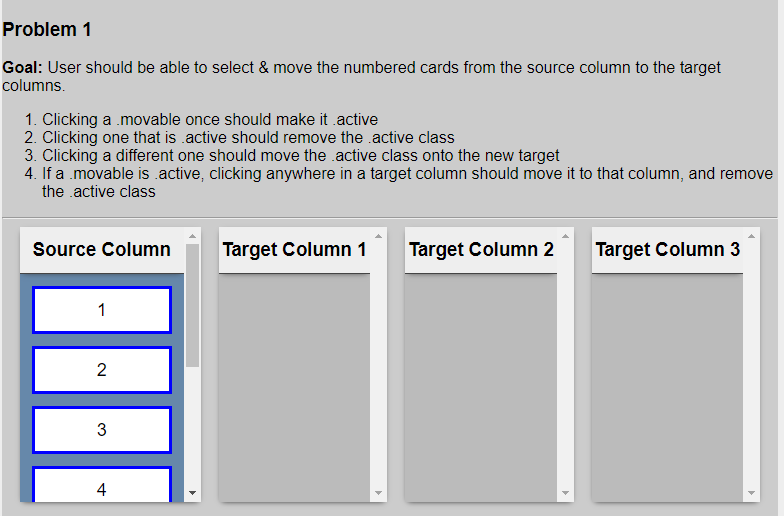Click the Target Column 3 scroll down arrow
Viewport: 784px width, 516px height.
click(752, 493)
